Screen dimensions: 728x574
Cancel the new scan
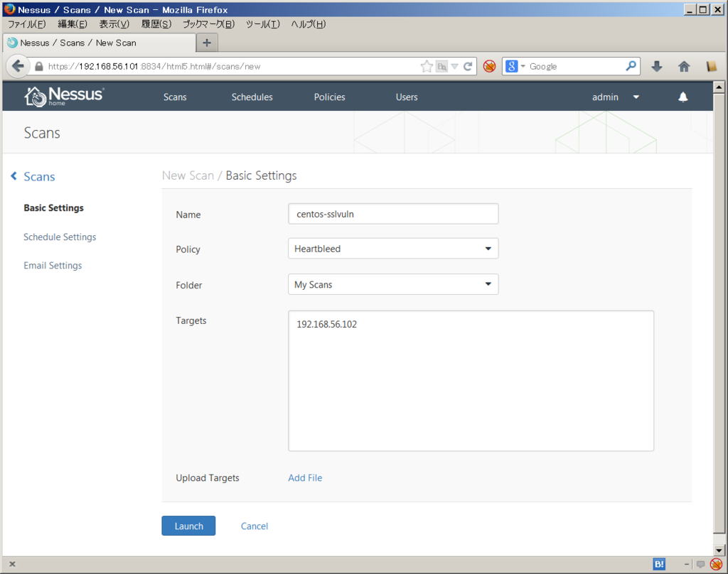255,526
